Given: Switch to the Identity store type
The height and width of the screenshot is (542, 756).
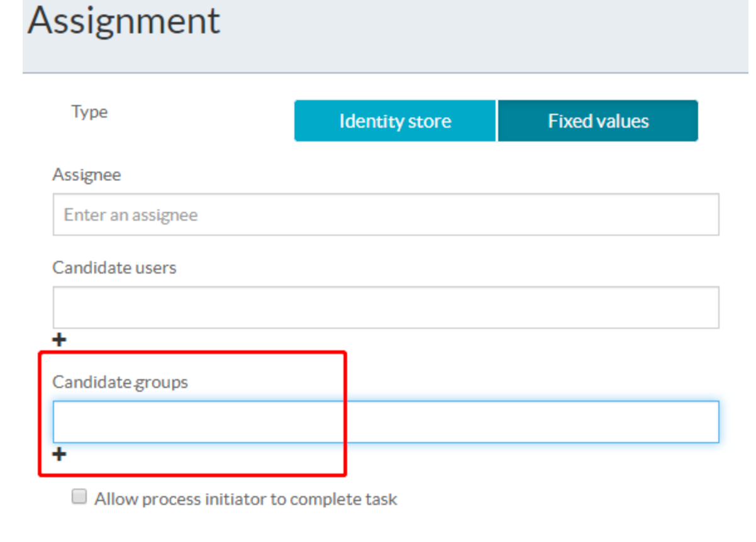Looking at the screenshot, I should 395,121.
